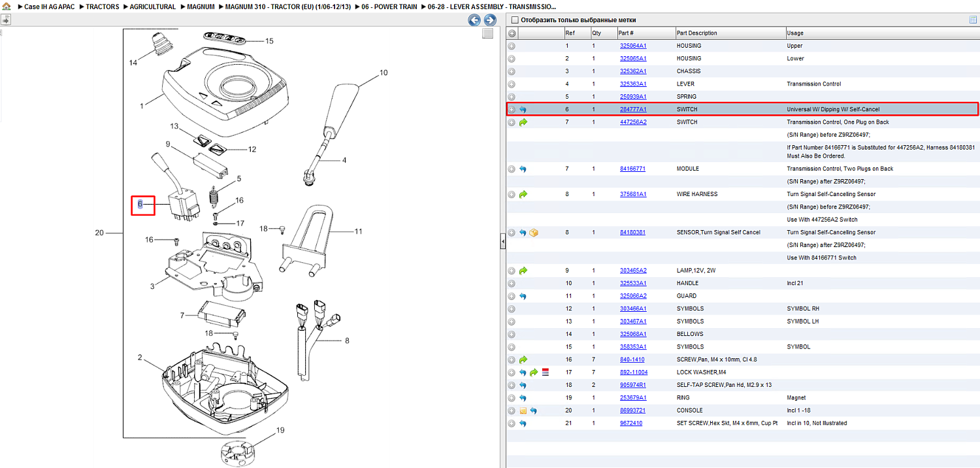The height and width of the screenshot is (468, 980).
Task: Click blue back arrow on GUARD 325066A2 row
Action: [x=523, y=296]
